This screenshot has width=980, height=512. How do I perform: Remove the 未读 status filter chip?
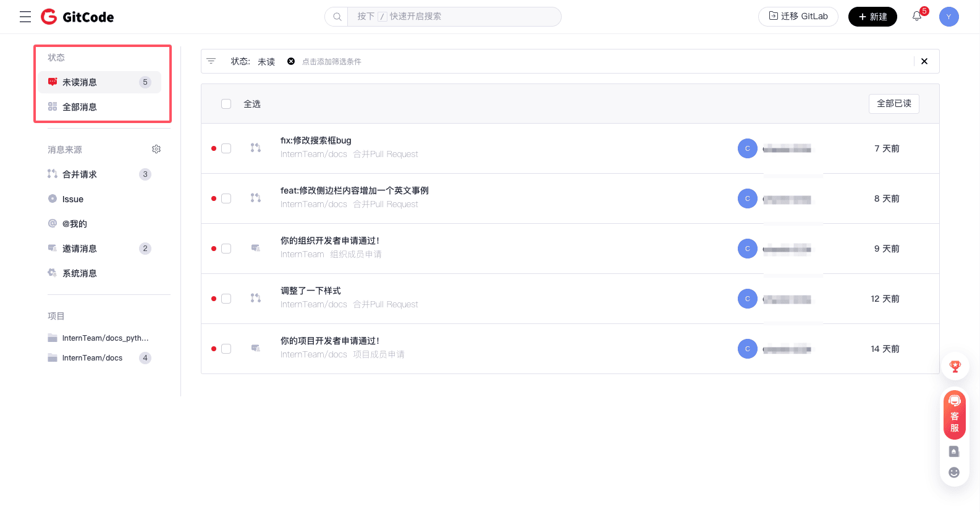[291, 61]
